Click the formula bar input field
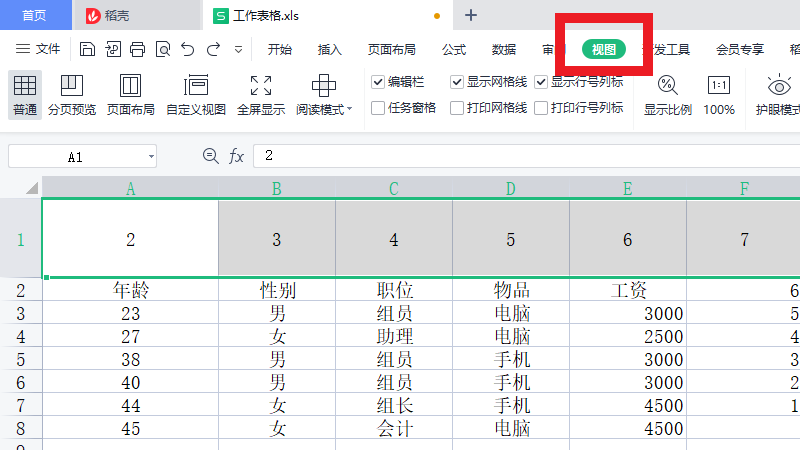 [520, 156]
